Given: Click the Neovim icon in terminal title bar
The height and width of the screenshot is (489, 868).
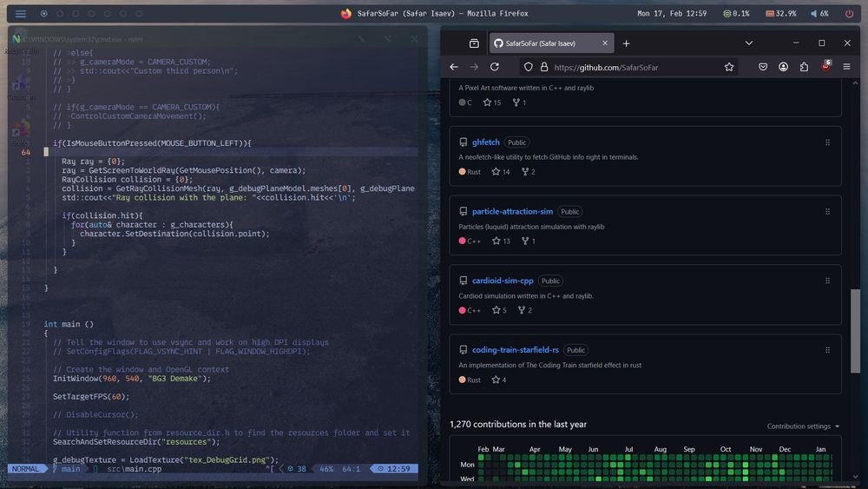Looking at the screenshot, I should click(x=16, y=39).
